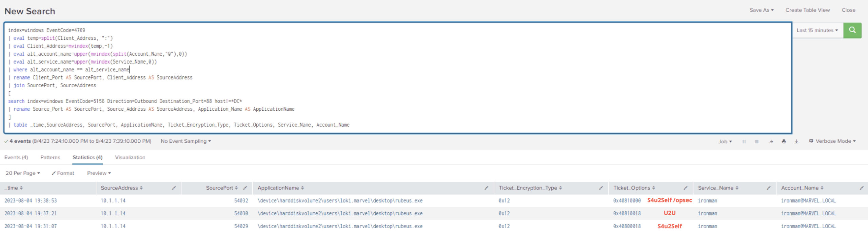
Task: Click ironman@MARVEL.LOCAL in the 19:37:21 row
Action: pyautogui.click(x=808, y=214)
